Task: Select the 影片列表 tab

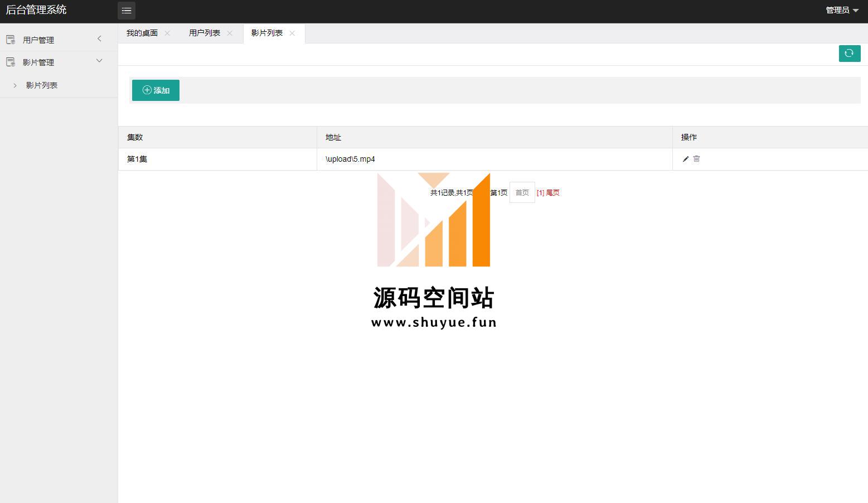Action: pos(267,33)
